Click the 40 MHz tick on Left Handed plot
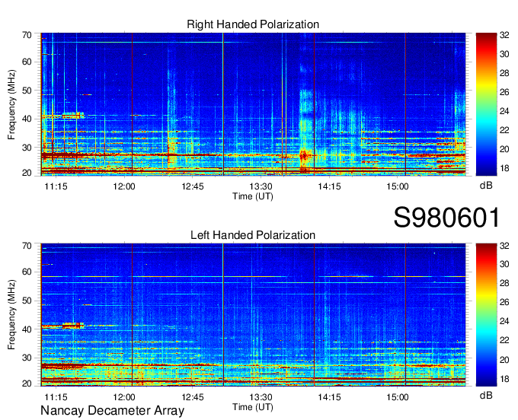 point(27,329)
